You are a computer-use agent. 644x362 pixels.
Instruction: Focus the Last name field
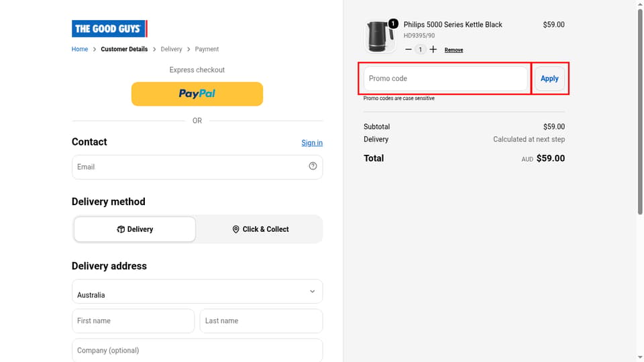[261, 321]
